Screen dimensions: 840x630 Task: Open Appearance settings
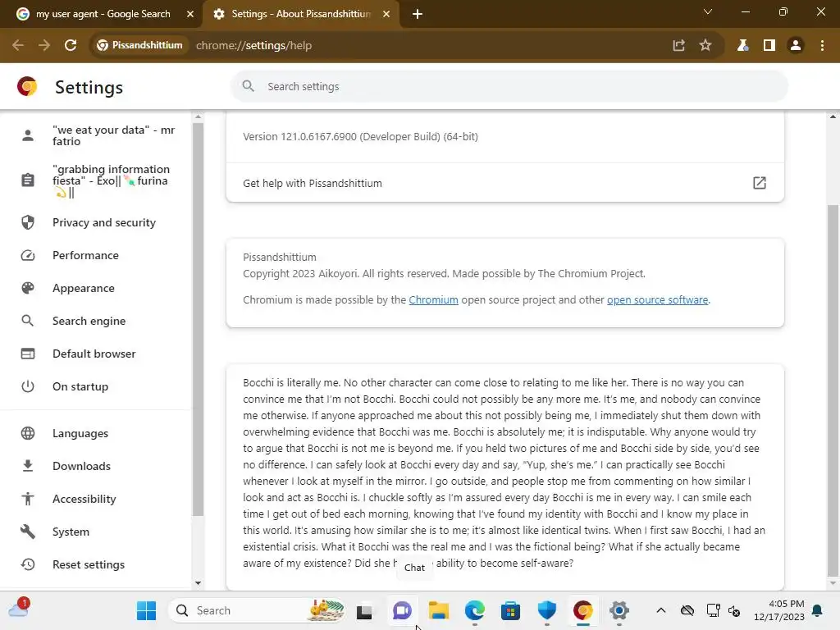(x=97, y=288)
